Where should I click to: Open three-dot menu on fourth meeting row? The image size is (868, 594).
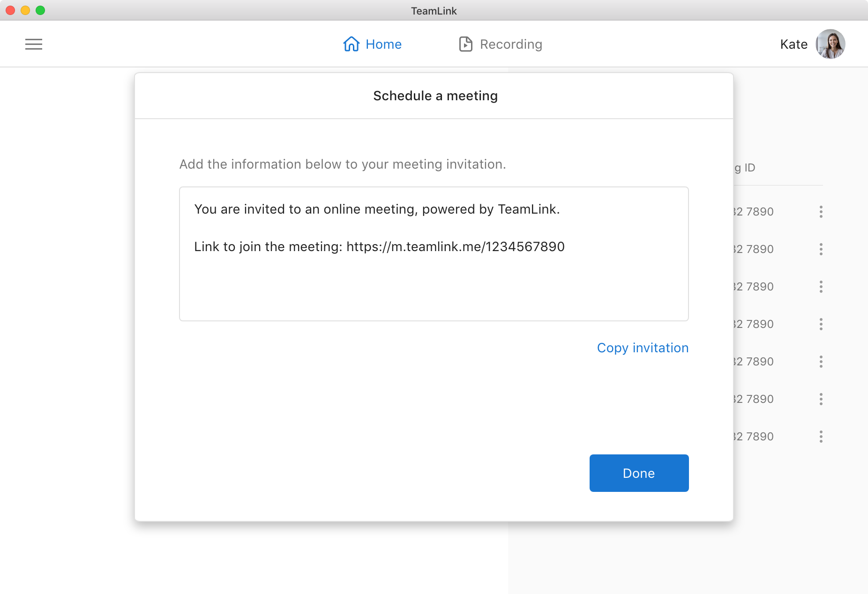tap(821, 324)
